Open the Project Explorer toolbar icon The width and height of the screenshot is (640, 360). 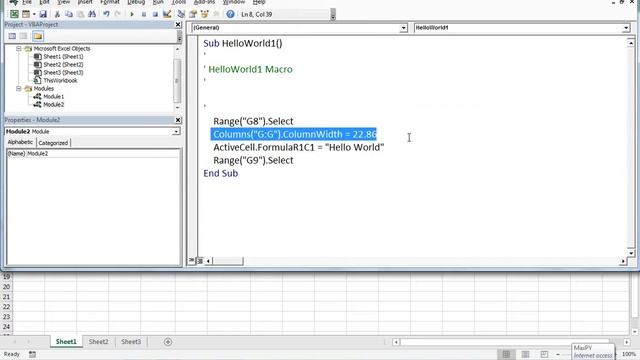pyautogui.click(x=181, y=14)
